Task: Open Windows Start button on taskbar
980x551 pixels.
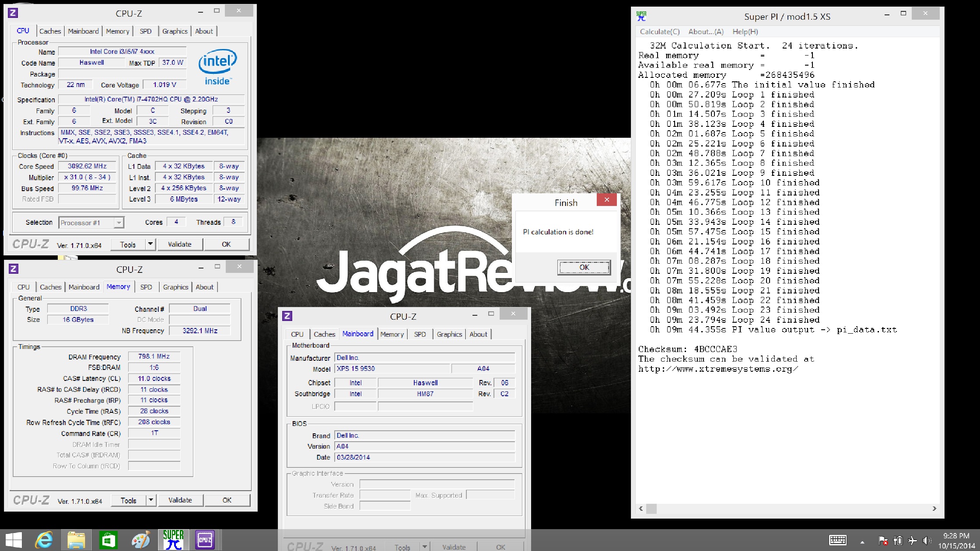Action: 13,541
